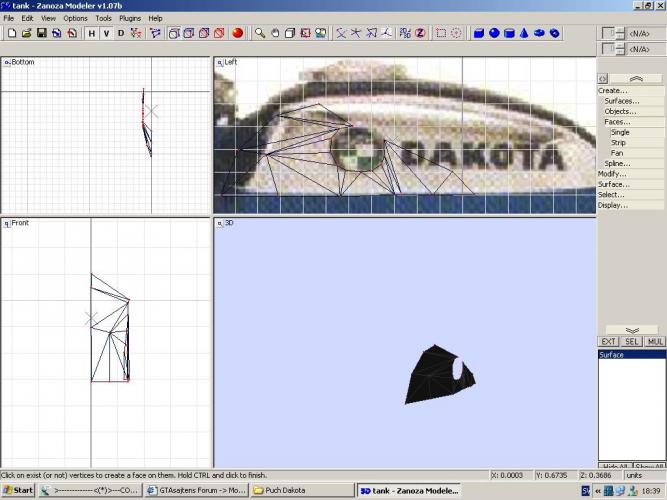Click the Save floppy disk icon
667x500 pixels.
pyautogui.click(x=41, y=33)
